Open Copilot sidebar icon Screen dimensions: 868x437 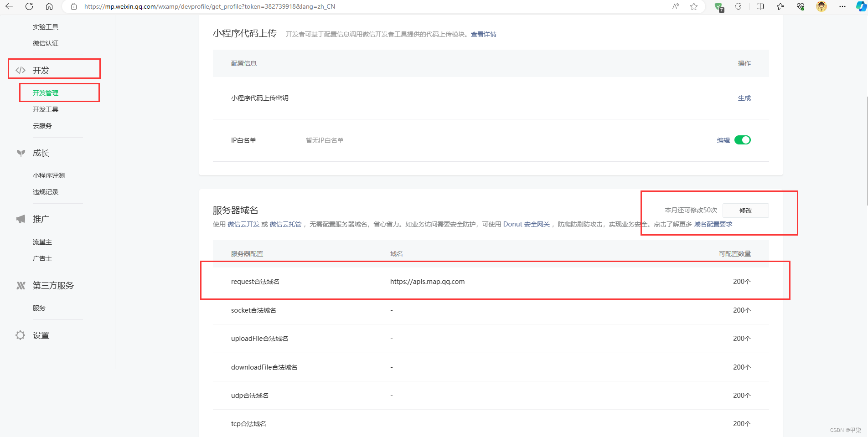861,6
